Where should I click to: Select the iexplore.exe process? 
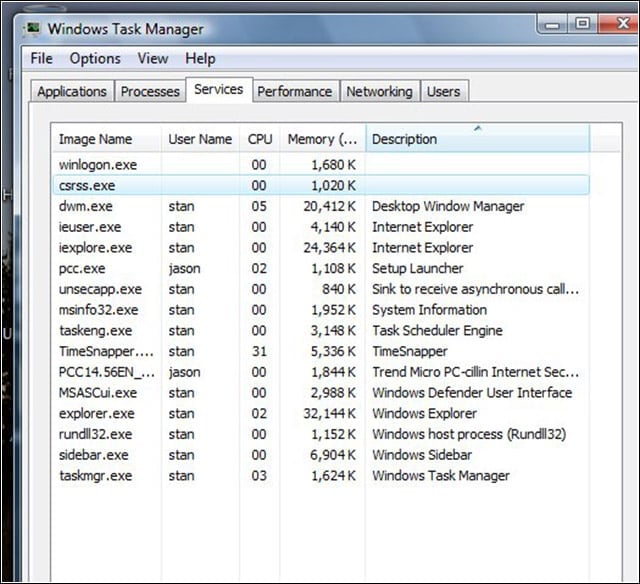[x=321, y=248]
